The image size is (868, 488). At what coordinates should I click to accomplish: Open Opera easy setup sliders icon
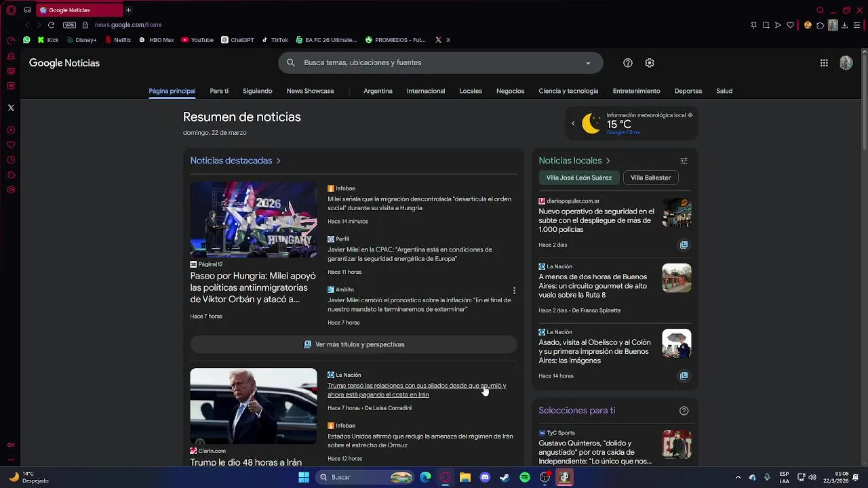857,25
